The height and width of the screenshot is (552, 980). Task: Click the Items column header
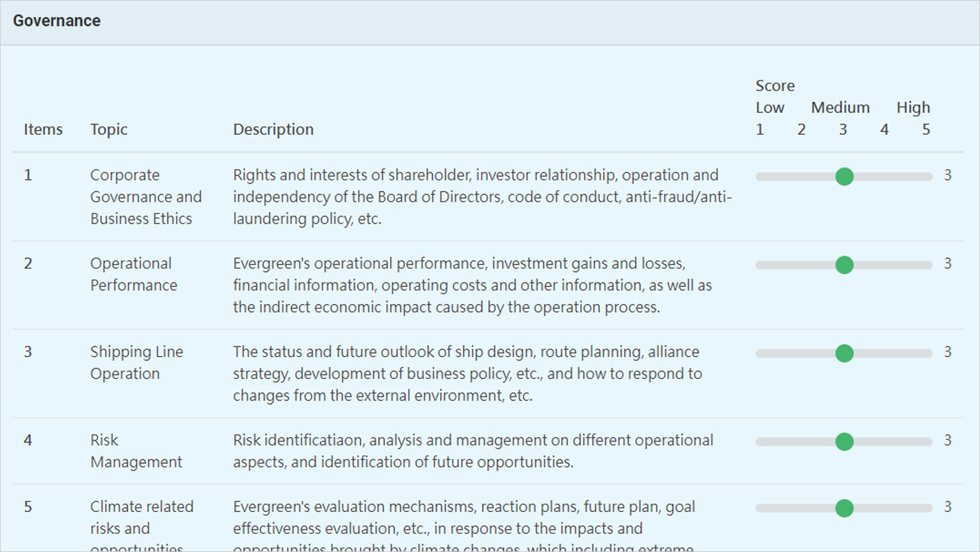pos(43,130)
